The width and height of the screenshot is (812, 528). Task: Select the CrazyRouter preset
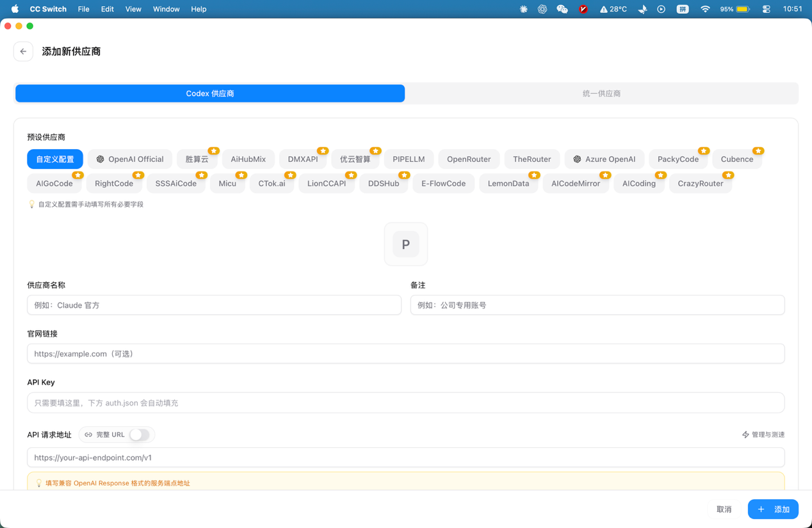pyautogui.click(x=701, y=184)
